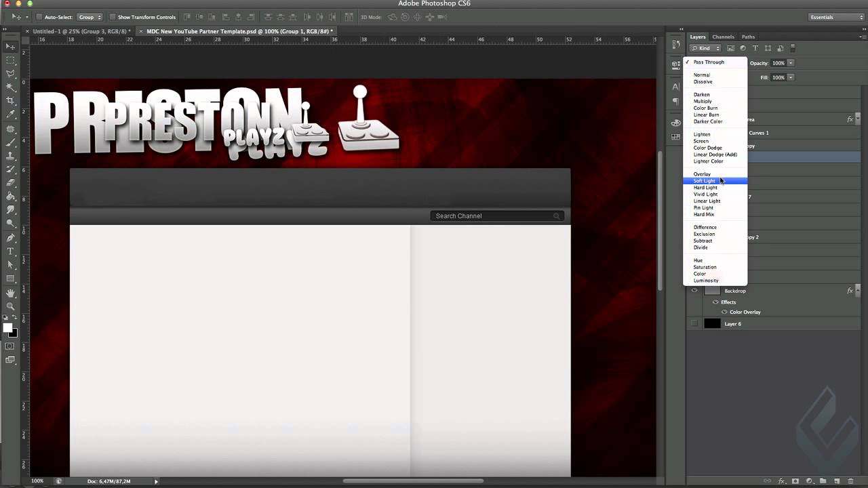Image resolution: width=868 pixels, height=488 pixels.
Task: Open the History panel icon
Action: pyautogui.click(x=675, y=44)
